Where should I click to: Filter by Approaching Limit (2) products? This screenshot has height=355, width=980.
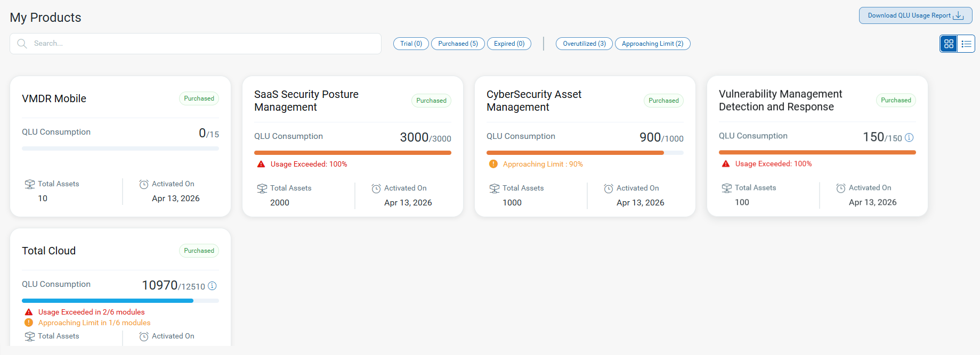point(652,44)
